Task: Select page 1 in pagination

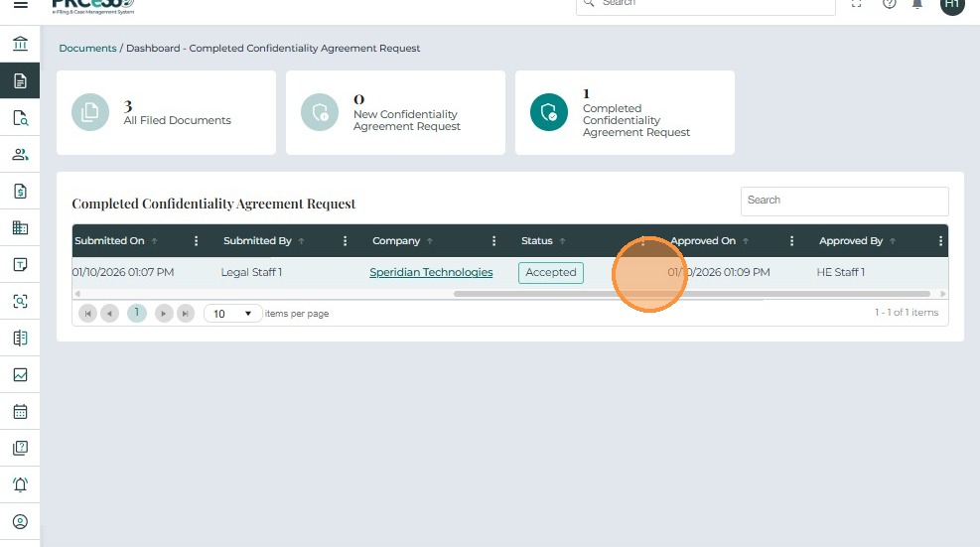Action: click(x=137, y=313)
